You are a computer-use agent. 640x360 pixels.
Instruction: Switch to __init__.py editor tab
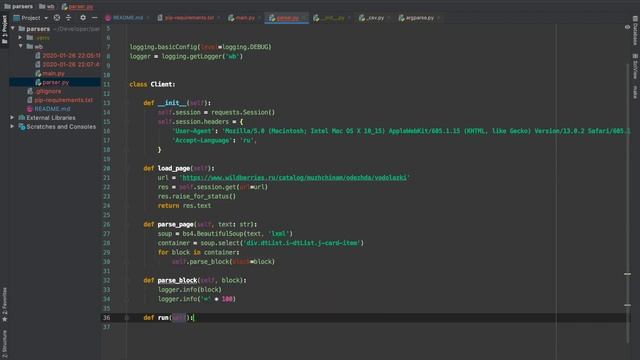tap(332, 18)
